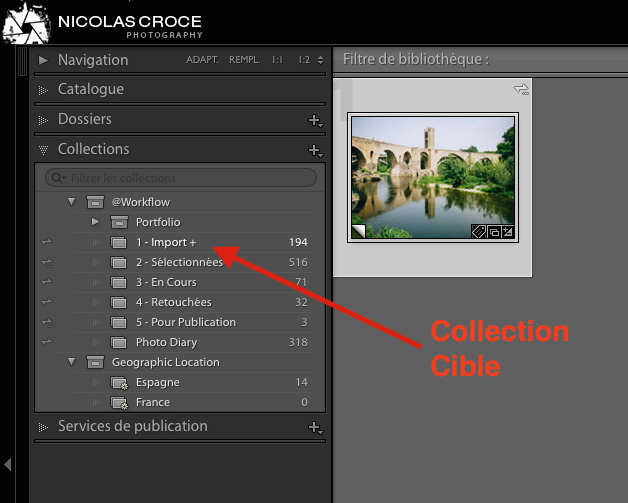This screenshot has height=503, width=628.
Task: Select the REMPL. zoom option
Action: point(244,60)
